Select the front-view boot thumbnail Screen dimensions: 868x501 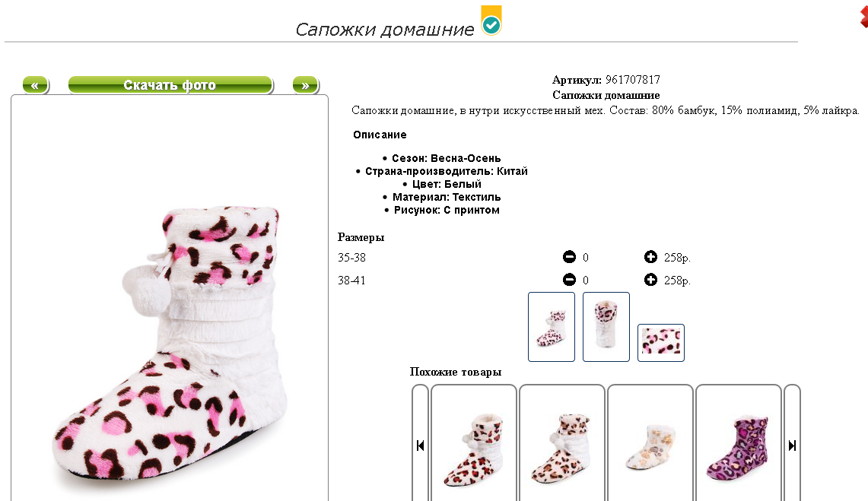tap(606, 327)
